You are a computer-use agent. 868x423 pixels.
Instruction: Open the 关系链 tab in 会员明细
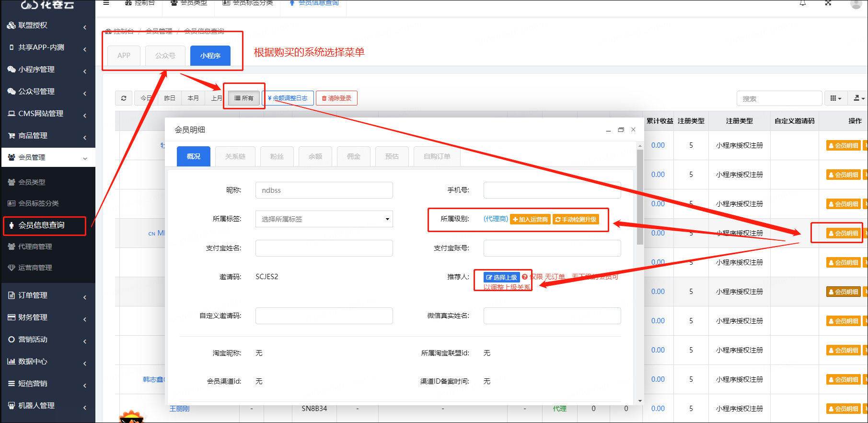(x=235, y=156)
